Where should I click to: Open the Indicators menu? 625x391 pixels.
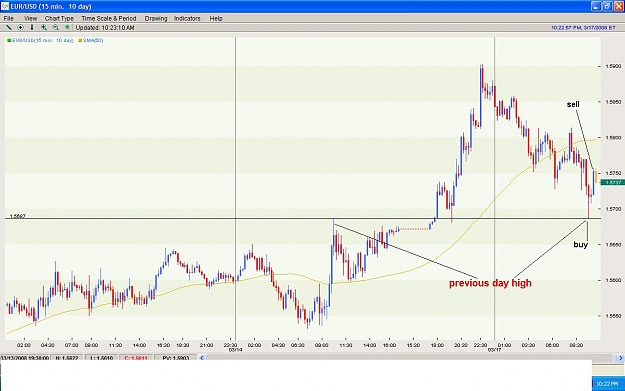click(x=187, y=18)
